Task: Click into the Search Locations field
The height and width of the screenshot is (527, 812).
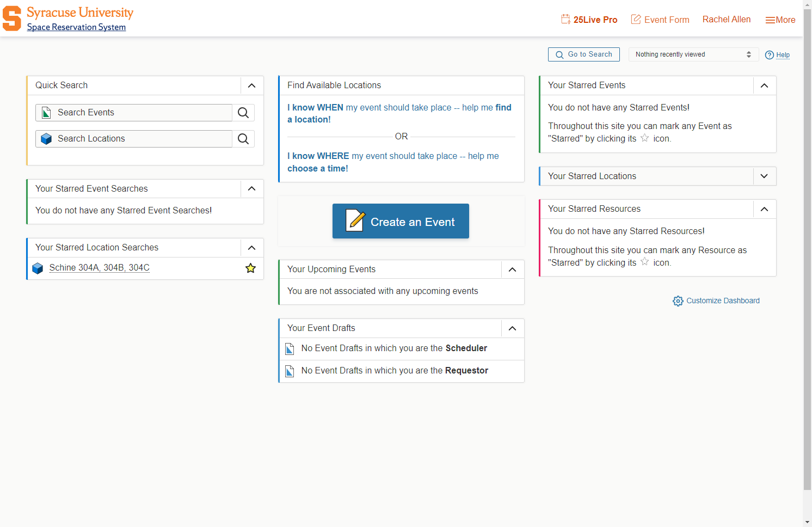Action: point(134,139)
